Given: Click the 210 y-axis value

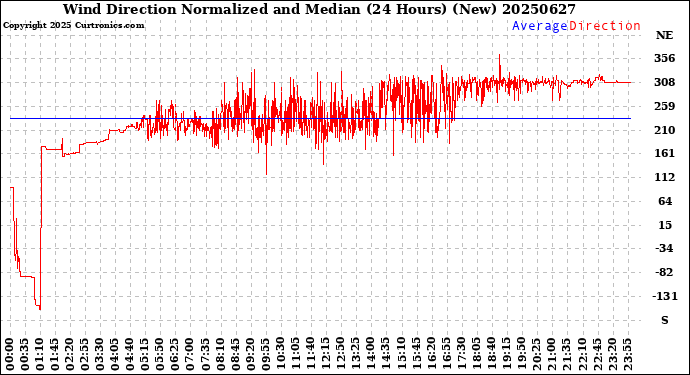Looking at the screenshot, I should pos(664,130).
